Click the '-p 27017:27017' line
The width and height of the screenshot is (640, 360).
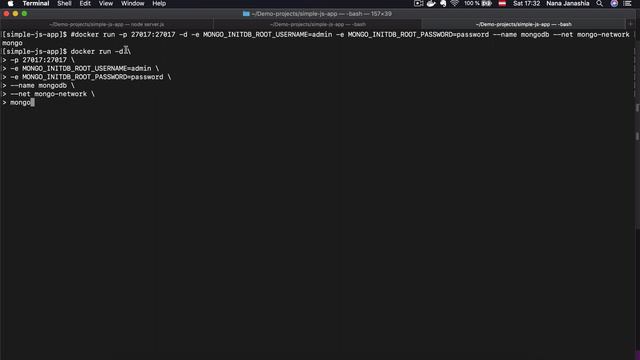(38, 60)
